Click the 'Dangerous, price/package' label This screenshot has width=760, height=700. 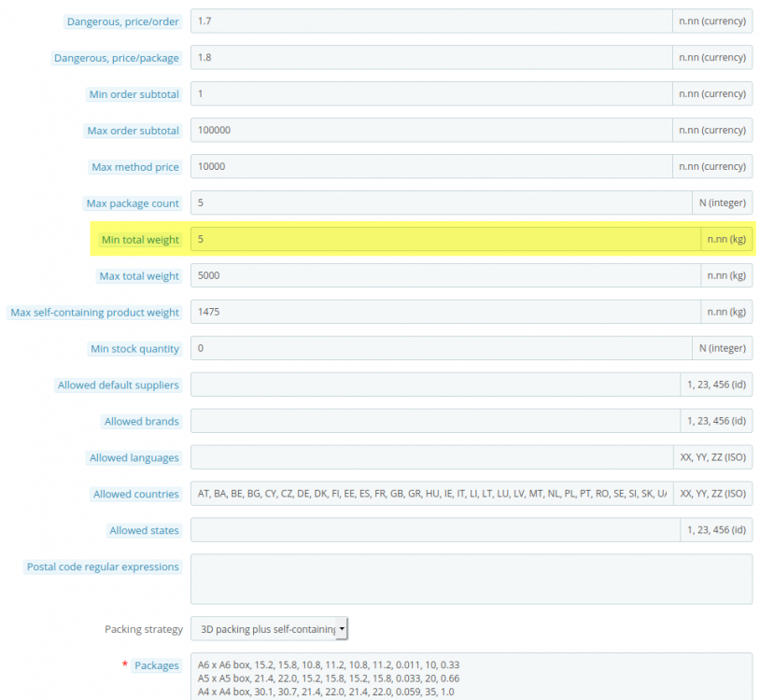click(116, 57)
